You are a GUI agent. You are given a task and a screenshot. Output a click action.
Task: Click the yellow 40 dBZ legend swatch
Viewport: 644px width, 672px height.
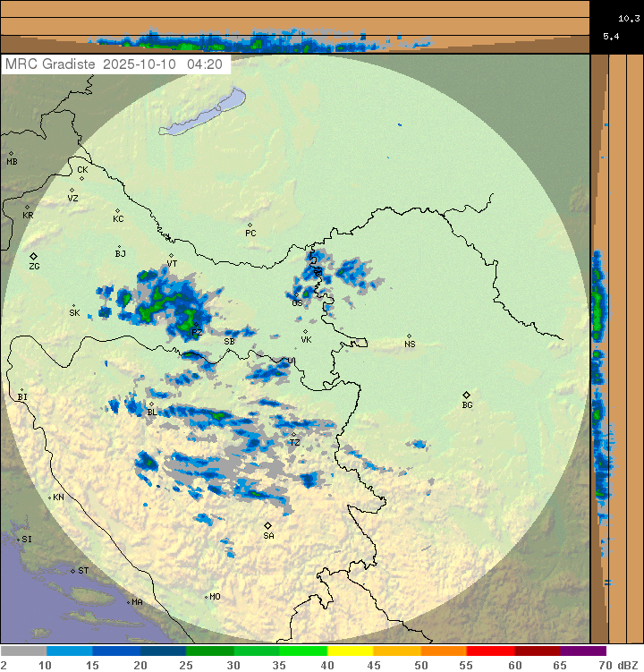point(350,651)
